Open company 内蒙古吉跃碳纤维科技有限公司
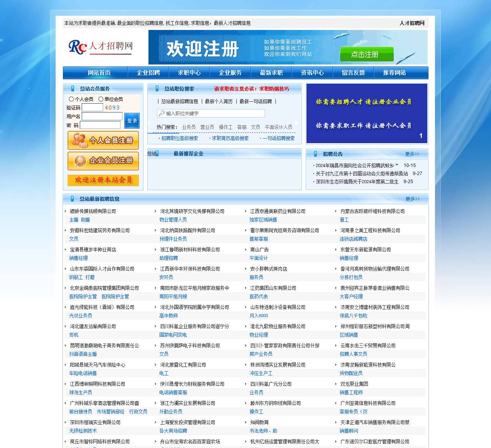 point(372,211)
